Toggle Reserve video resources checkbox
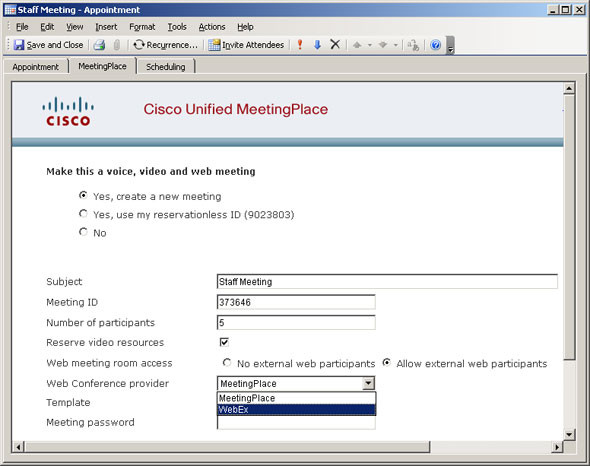590x466 pixels. [x=224, y=342]
